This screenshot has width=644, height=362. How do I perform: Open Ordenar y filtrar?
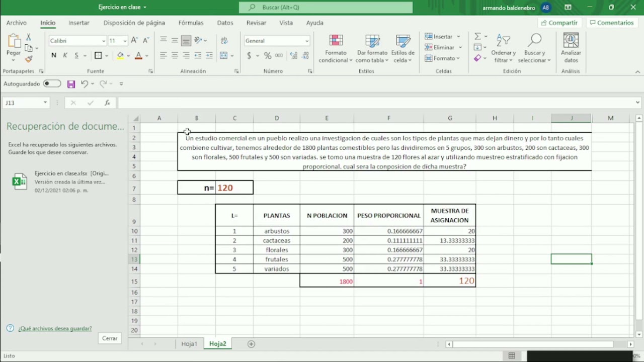pos(504,48)
